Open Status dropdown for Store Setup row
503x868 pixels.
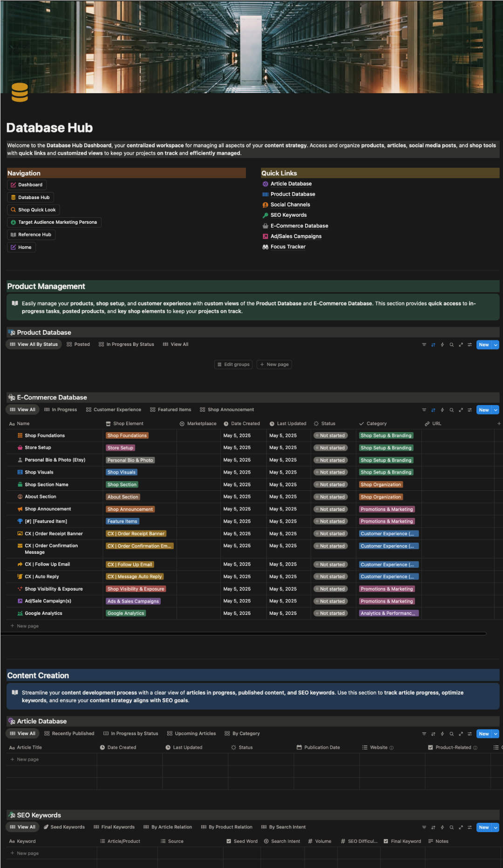pos(332,448)
